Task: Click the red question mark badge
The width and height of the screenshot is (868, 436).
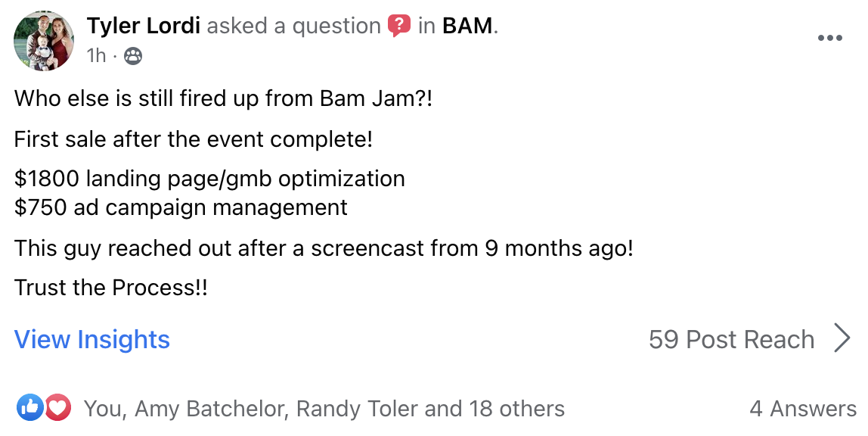Action: [399, 26]
